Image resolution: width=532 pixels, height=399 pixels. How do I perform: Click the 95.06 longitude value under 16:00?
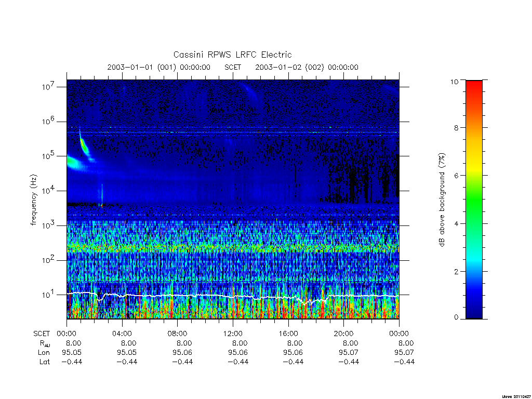pyautogui.click(x=293, y=353)
